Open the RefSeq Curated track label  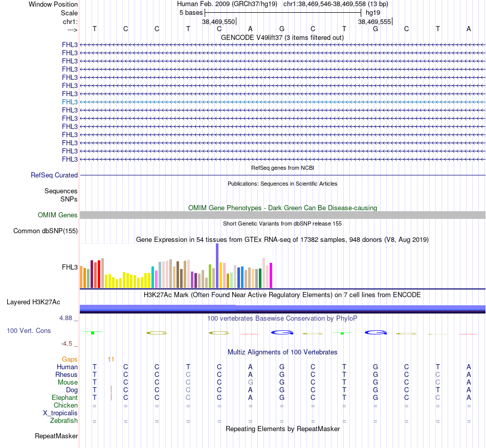pos(54,175)
